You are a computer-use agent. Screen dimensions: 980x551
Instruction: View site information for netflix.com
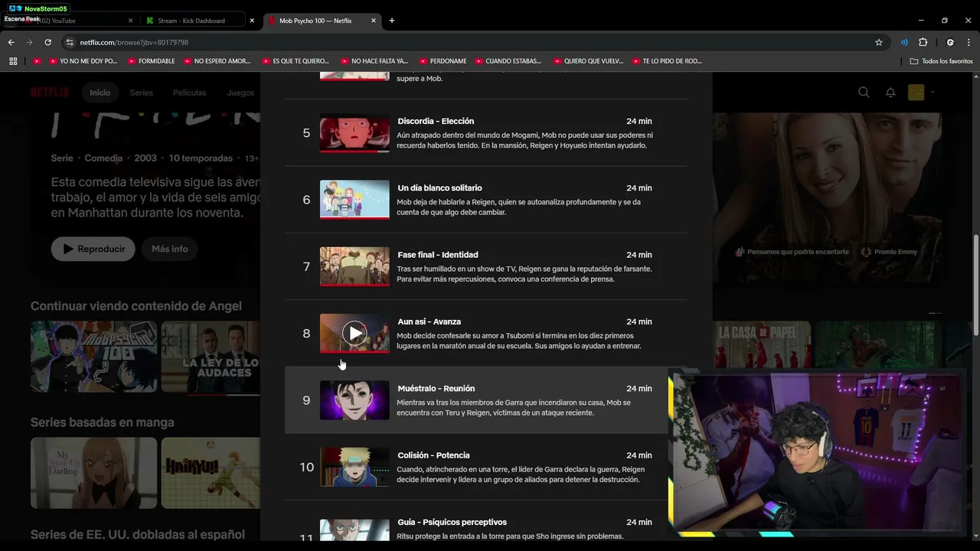(70, 42)
